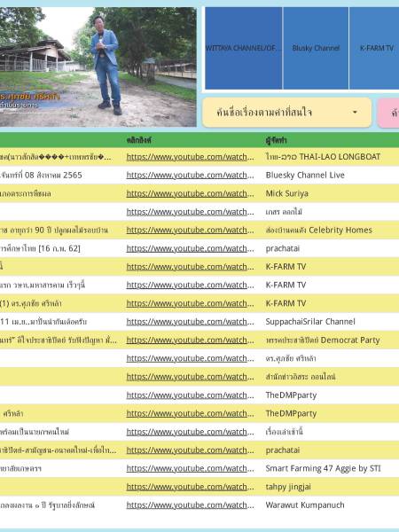Click the producer column header
This screenshot has width=399, height=532.
pos(276,140)
